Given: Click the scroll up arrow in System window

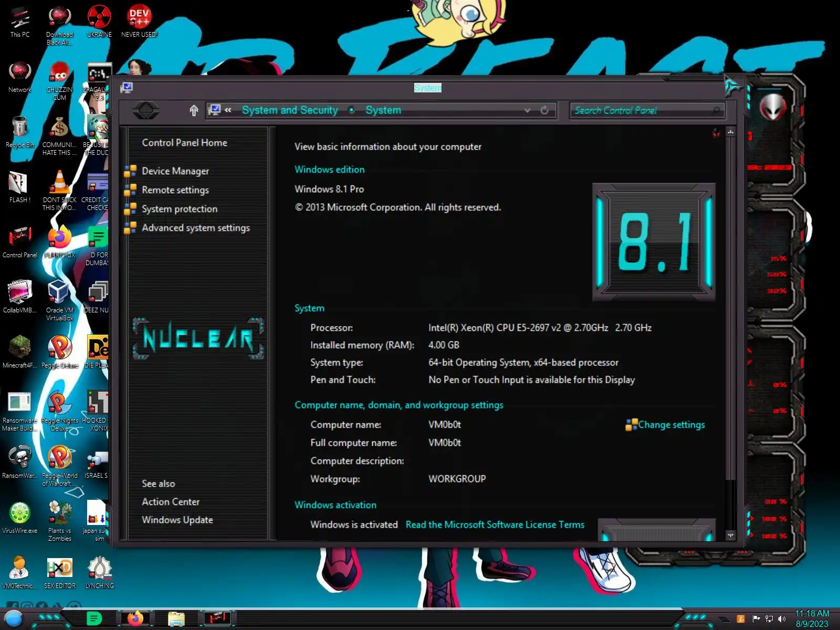Looking at the screenshot, I should click(x=730, y=132).
